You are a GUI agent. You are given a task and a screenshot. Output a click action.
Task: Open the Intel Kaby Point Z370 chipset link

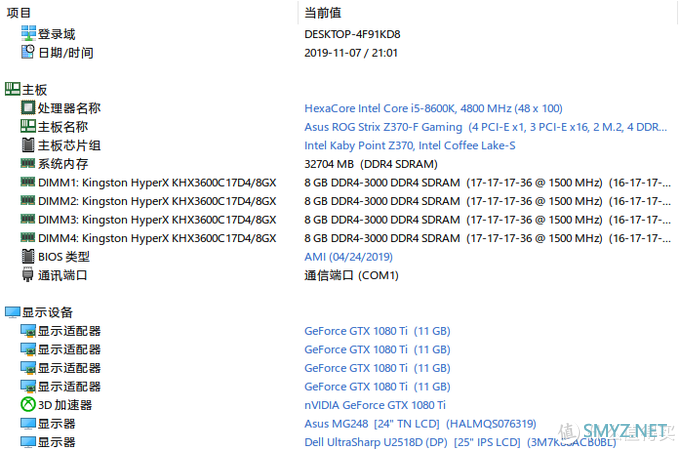[409, 145]
